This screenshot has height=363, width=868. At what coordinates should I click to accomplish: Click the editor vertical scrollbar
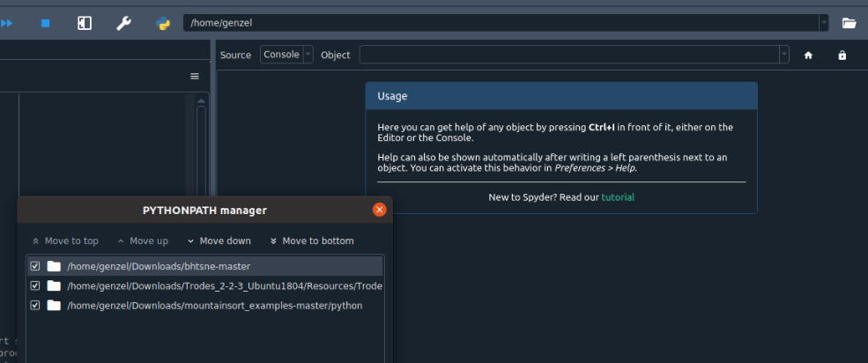202,150
